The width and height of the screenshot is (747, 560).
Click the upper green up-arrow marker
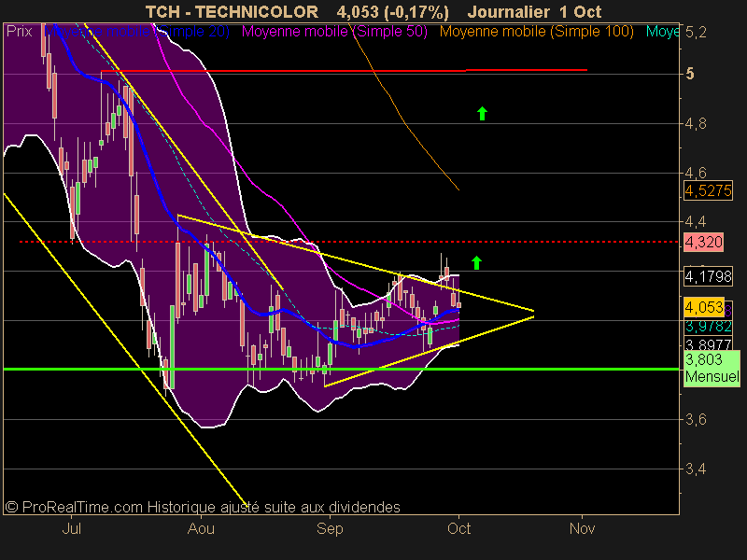pyautogui.click(x=482, y=113)
